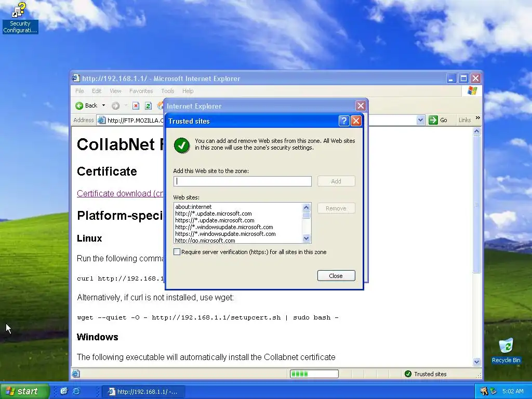The height and width of the screenshot is (399, 532).
Task: Open the Favorites menu
Action: tap(141, 91)
